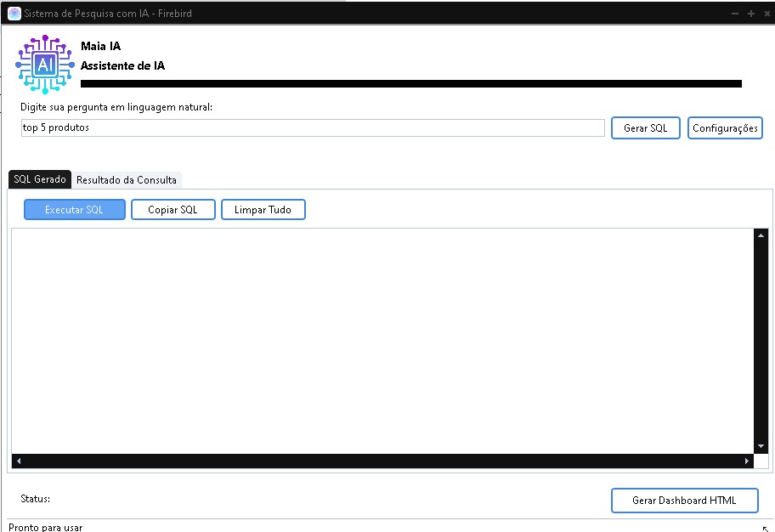Click the Copiar SQL button

(173, 210)
